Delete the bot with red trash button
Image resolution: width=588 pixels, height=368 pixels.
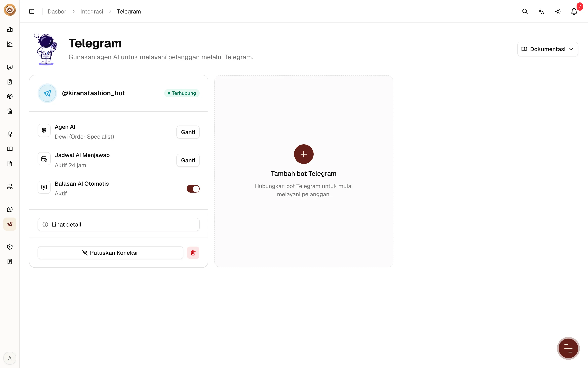pyautogui.click(x=193, y=253)
